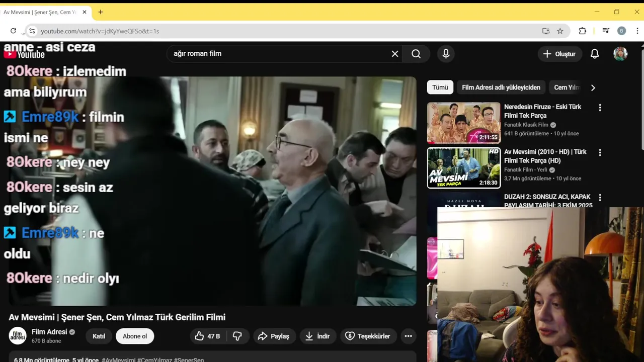644x362 pixels.
Task: Open Chrome three-dot menu
Action: coord(637,31)
